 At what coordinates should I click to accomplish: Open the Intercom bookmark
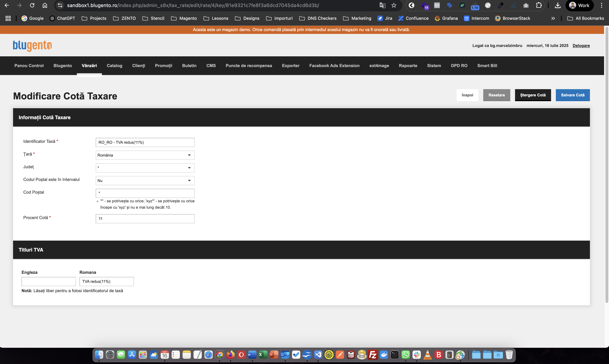click(476, 18)
